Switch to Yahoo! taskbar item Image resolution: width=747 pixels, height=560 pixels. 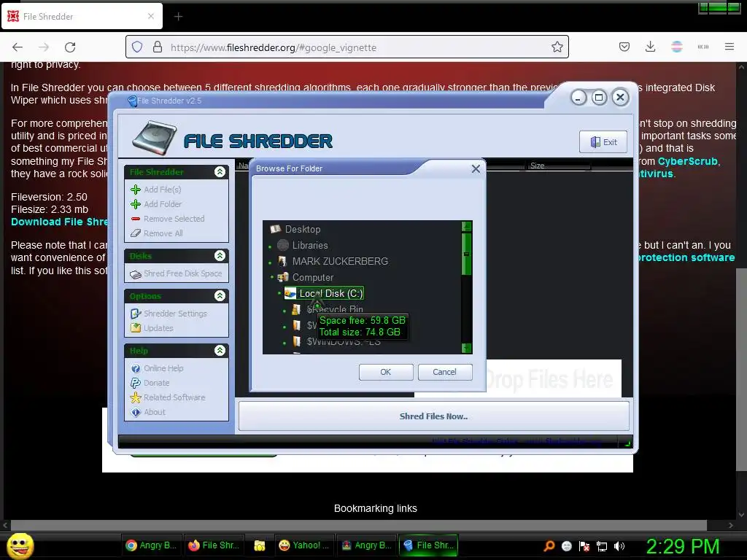(x=304, y=545)
